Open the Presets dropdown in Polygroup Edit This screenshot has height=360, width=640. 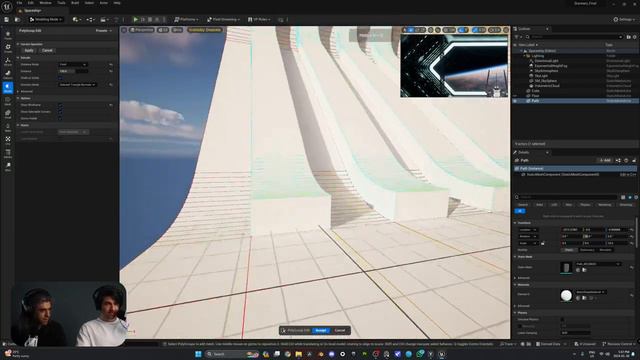pos(104,31)
